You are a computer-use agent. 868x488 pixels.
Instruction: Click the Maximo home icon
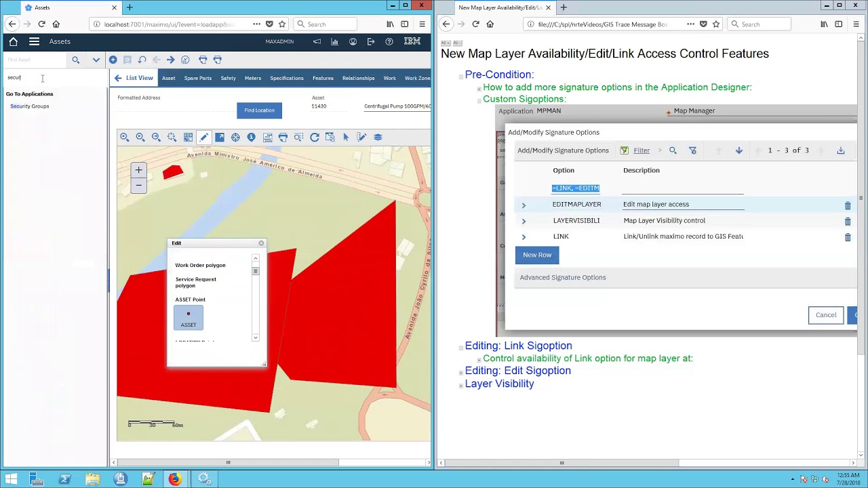point(13,41)
